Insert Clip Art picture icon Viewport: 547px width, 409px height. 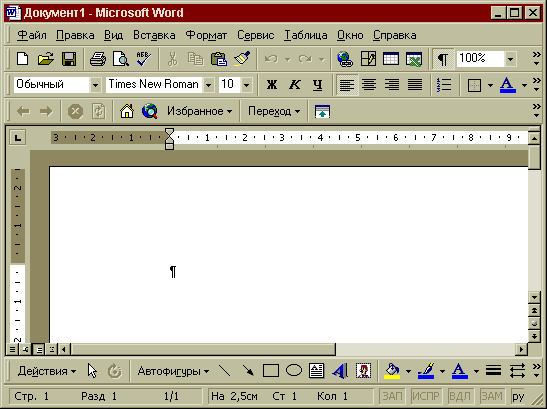363,371
